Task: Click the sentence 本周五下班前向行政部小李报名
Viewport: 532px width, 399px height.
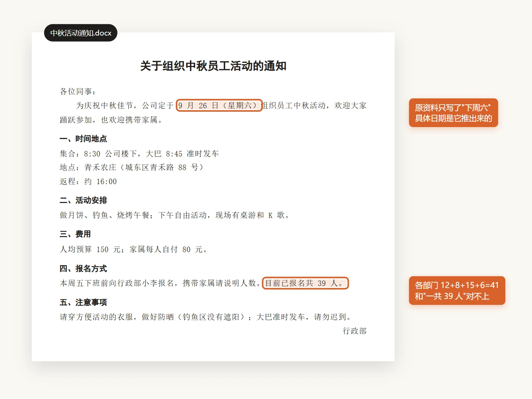Action: point(161,283)
